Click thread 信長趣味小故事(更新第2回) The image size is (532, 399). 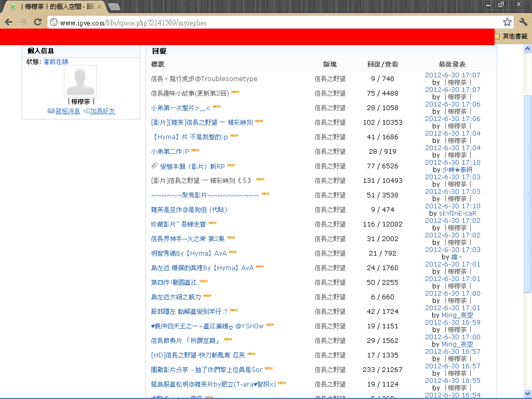(190, 94)
